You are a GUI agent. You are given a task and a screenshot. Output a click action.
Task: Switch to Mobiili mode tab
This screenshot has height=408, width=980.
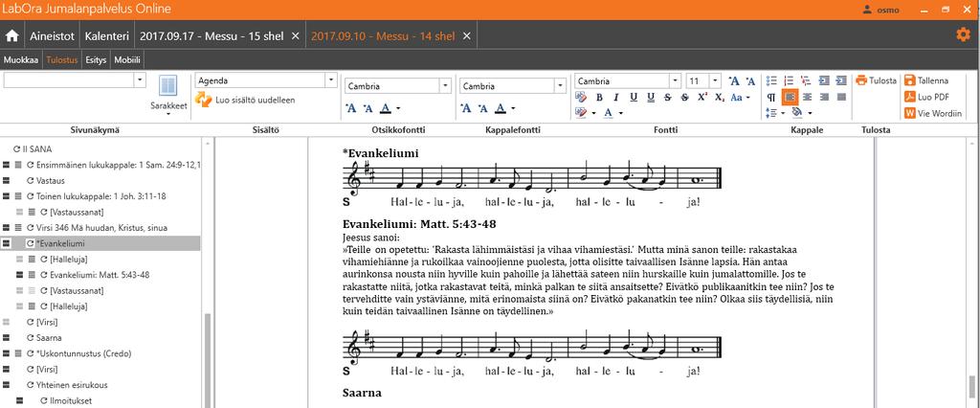[x=127, y=60]
